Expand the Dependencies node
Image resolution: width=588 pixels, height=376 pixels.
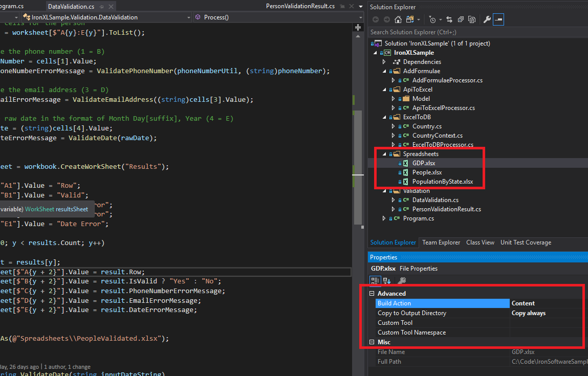pos(384,62)
